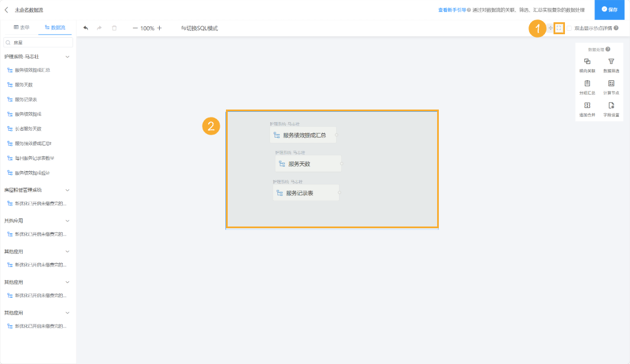The image size is (630, 364).
Task: Click 切换SQL模式 to switch modes
Action: (x=199, y=28)
